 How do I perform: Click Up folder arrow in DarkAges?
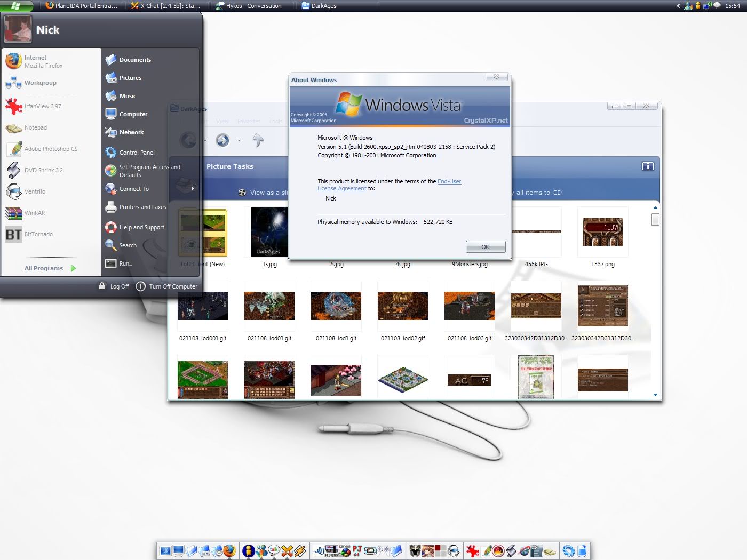point(258,140)
